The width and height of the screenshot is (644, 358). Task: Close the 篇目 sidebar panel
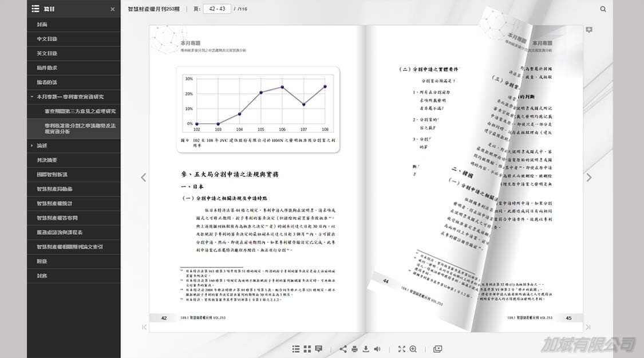click(x=113, y=9)
